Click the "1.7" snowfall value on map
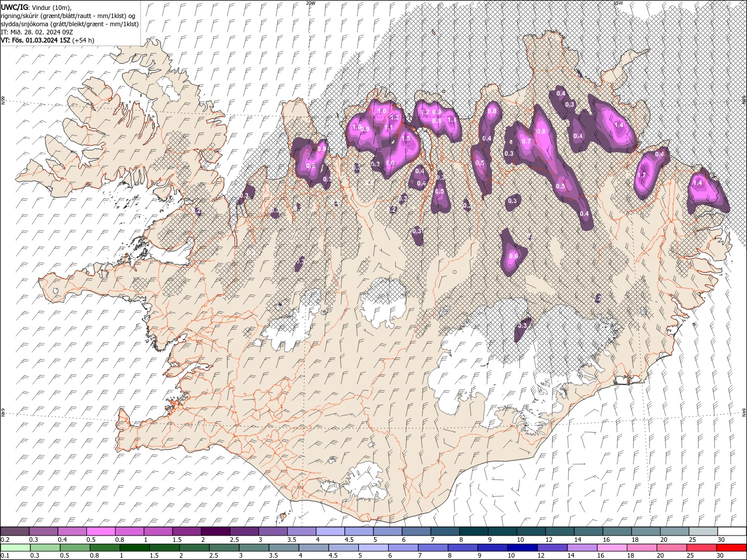Viewport: 747px width, 560px height. pos(641,175)
